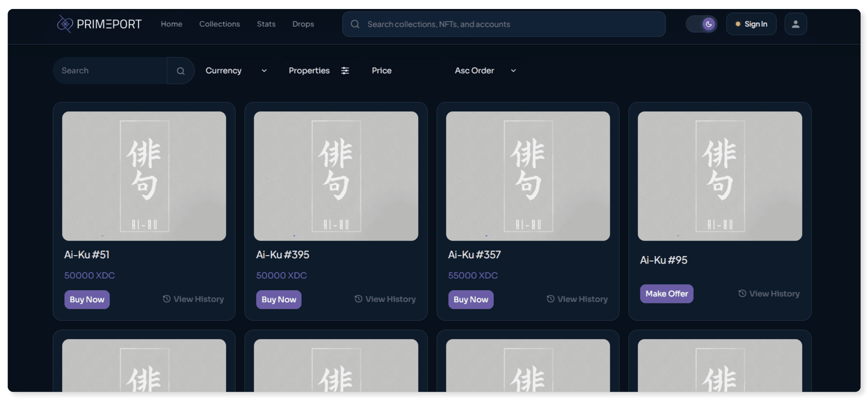Make Offer on Ai-Ku #95
The image size is (868, 401).
click(x=667, y=294)
